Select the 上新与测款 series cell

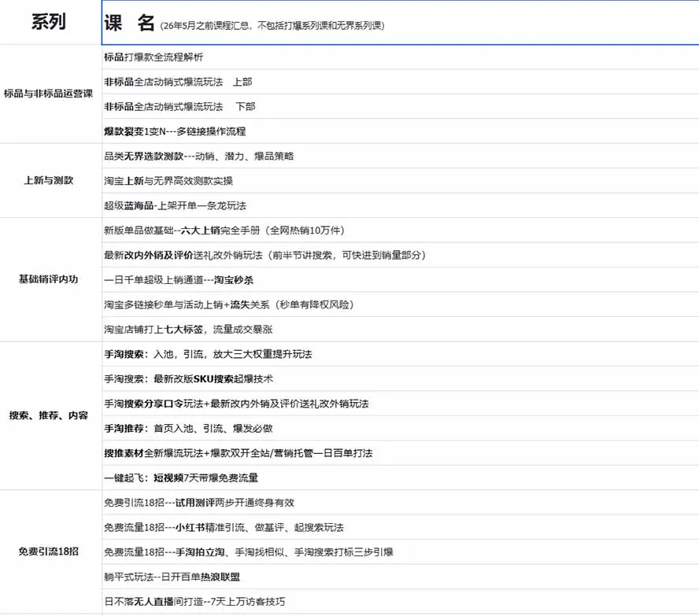[50, 180]
